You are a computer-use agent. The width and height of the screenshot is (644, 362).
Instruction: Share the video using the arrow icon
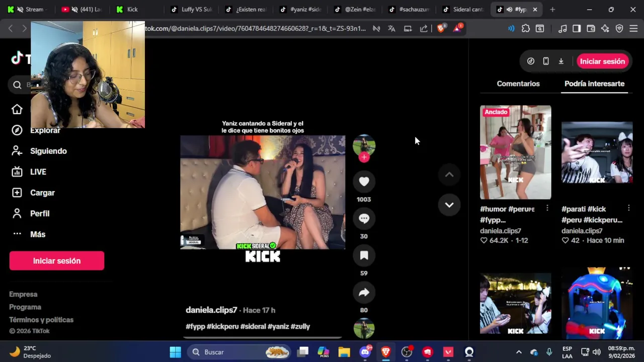pos(364,293)
